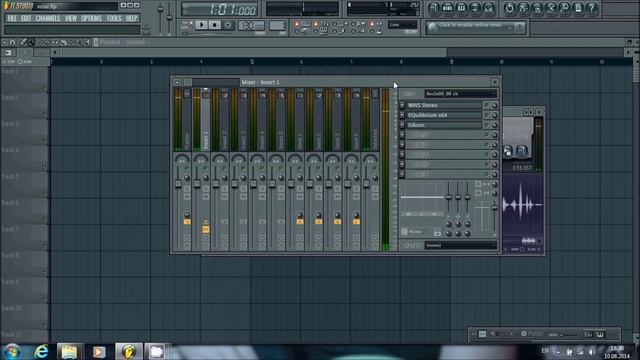Click the save project toolbar icon
Screen dimensions: 640x360
523,8
